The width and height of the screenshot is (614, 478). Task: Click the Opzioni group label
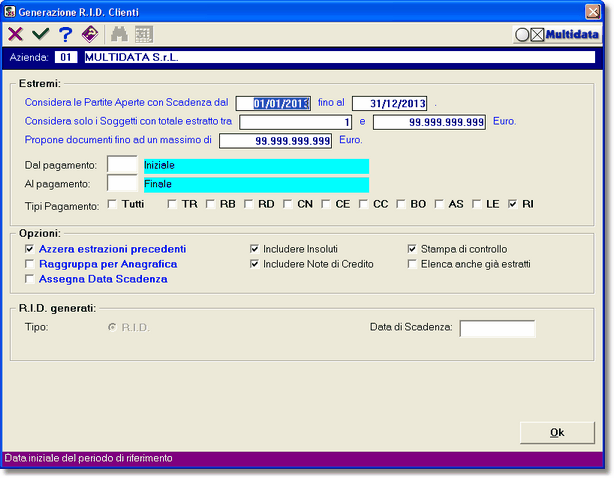pyautogui.click(x=40, y=233)
